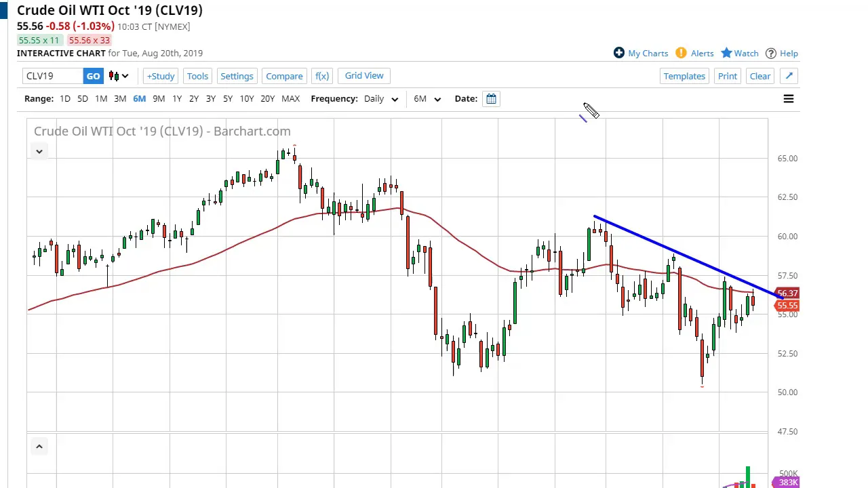Click the Alerts exclamation icon
The height and width of the screenshot is (488, 868).
coord(681,53)
